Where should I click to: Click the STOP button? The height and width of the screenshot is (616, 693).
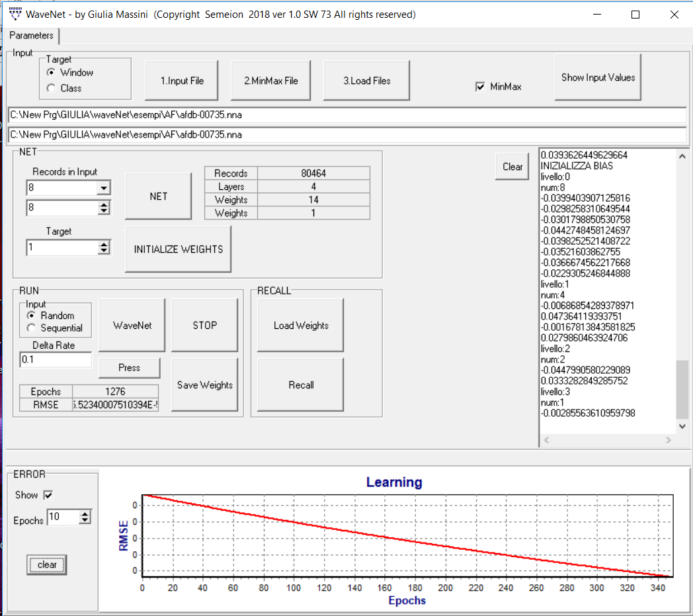click(204, 326)
